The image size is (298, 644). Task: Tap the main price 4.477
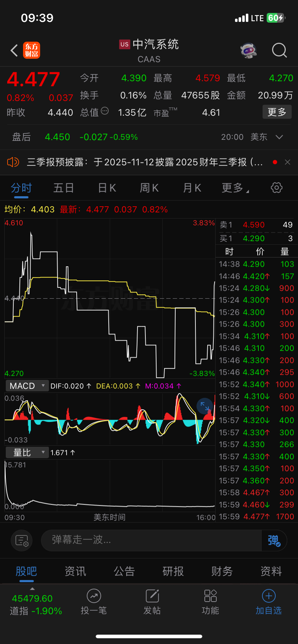pyautogui.click(x=33, y=79)
